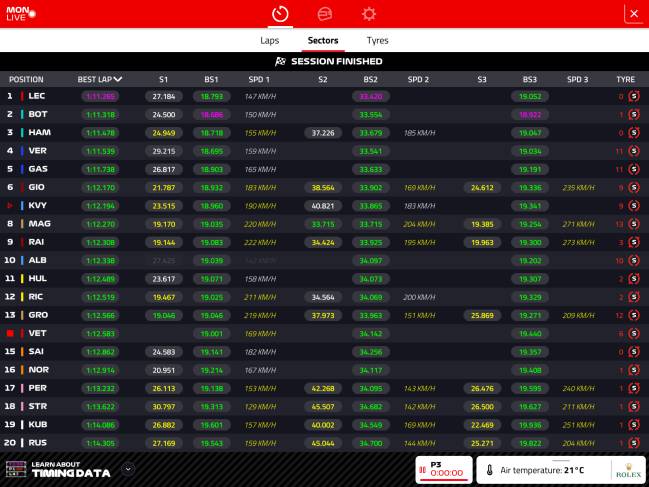Select the HAM driver row name
This screenshot has width=649, height=487.
[x=39, y=132]
